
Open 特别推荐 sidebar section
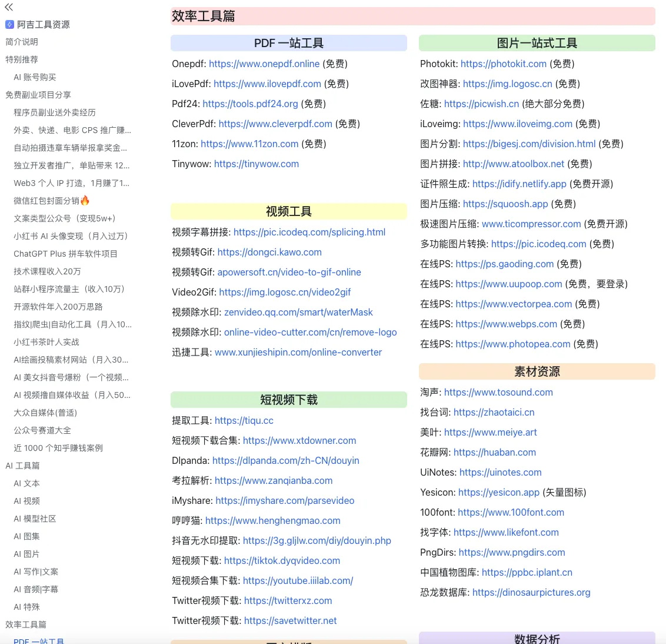pos(22,59)
